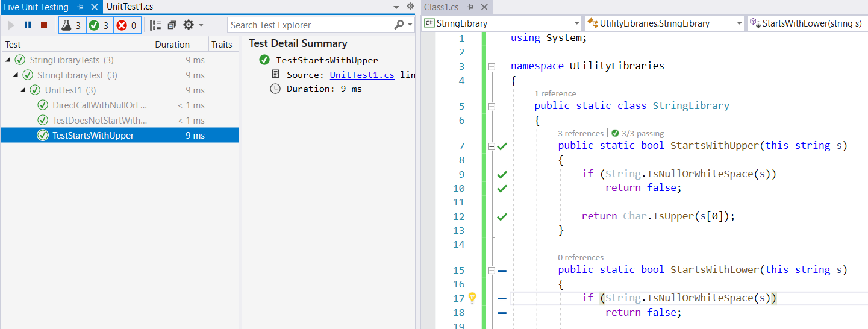The height and width of the screenshot is (329, 868).
Task: Open group-by hierarchy icon
Action: (x=155, y=25)
